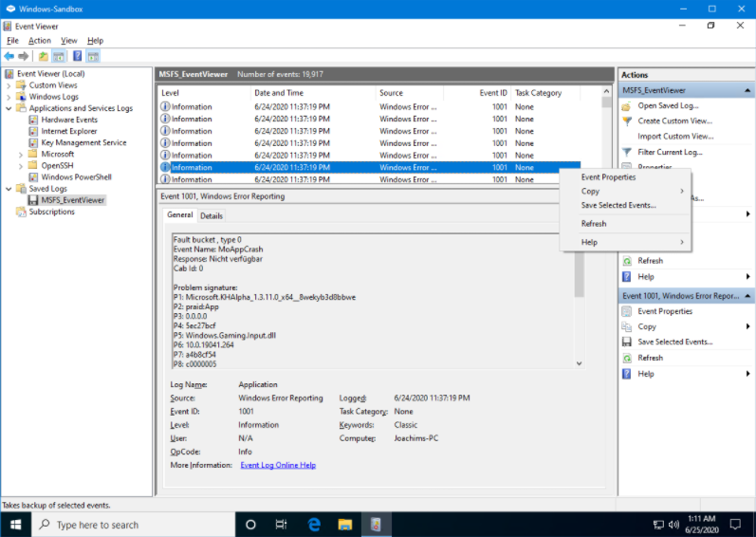Screen dimensions: 756x537
Task: Expand the Microsoft folder in tree
Action: (x=21, y=154)
